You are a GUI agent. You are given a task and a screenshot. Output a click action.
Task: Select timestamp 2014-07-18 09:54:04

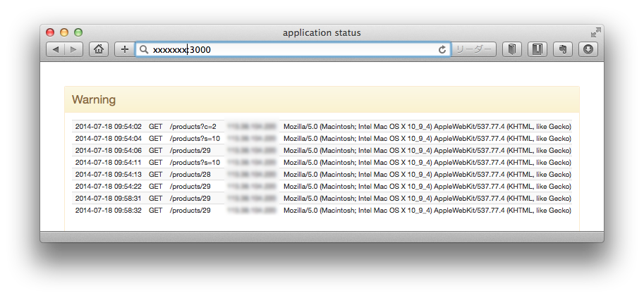click(x=109, y=138)
